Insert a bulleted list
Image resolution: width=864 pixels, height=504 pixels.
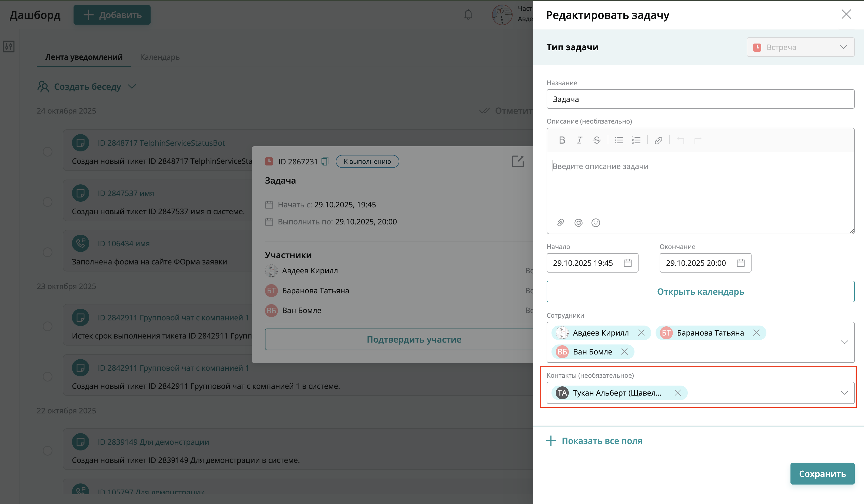click(619, 140)
